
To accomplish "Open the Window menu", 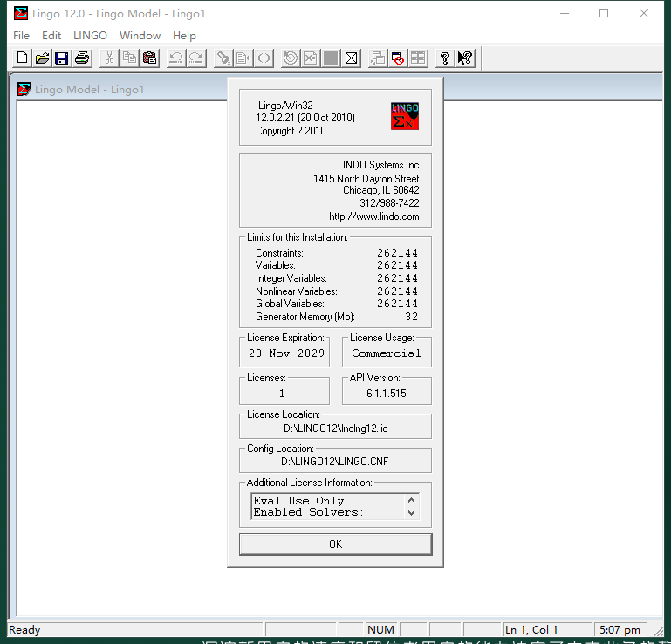I will (140, 36).
